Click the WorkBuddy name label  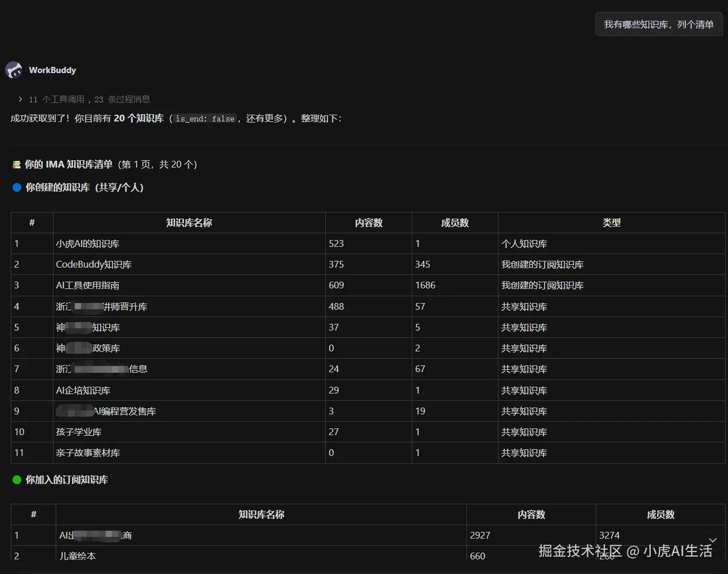pos(52,70)
